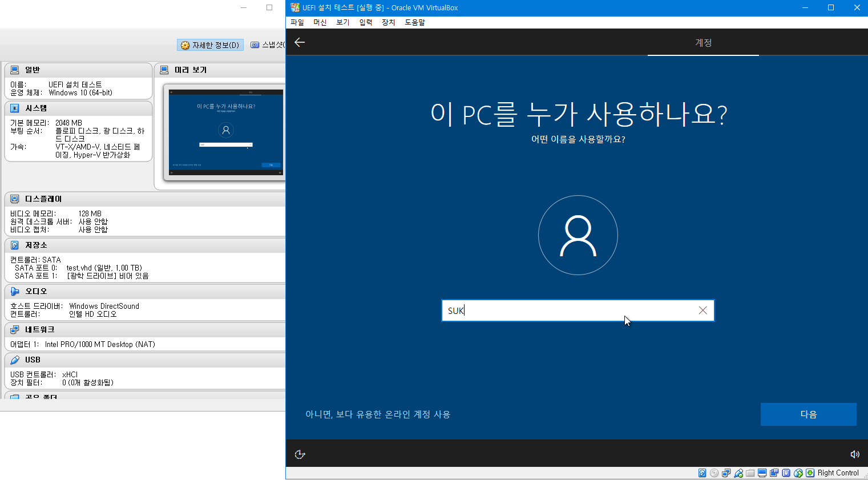Clear the name field with X
The image size is (868, 480).
click(x=703, y=310)
